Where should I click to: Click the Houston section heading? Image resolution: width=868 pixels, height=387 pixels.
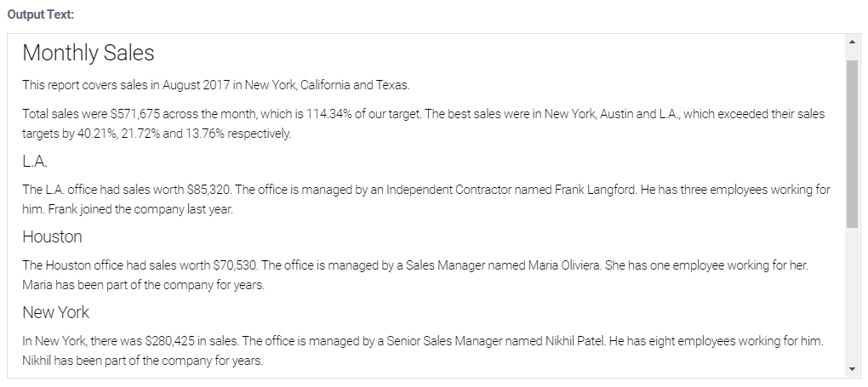click(52, 236)
